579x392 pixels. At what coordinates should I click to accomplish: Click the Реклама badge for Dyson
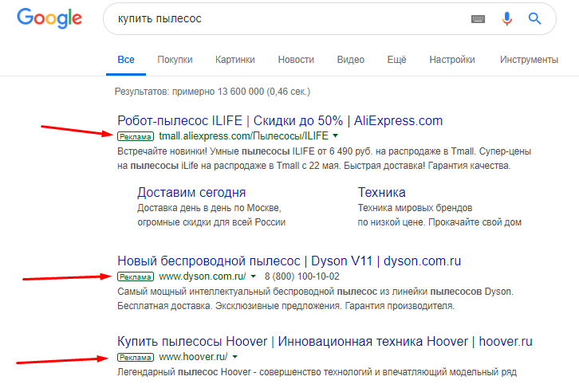[136, 276]
